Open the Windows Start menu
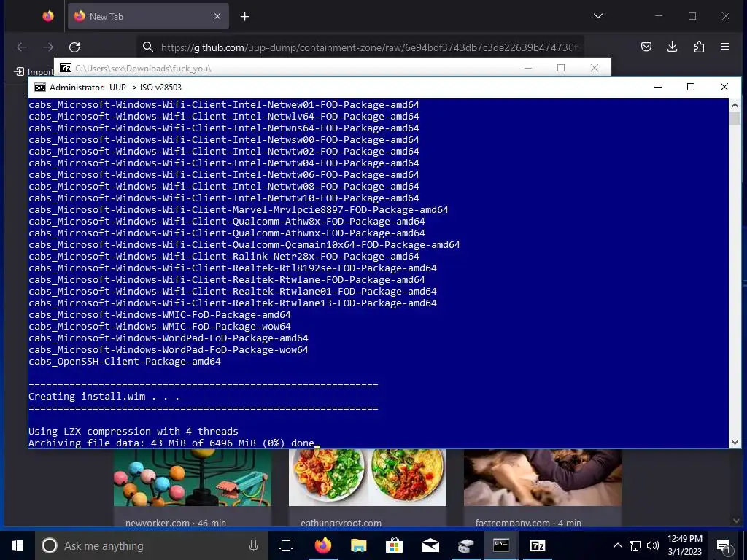This screenshot has height=560, width=747. point(18,545)
